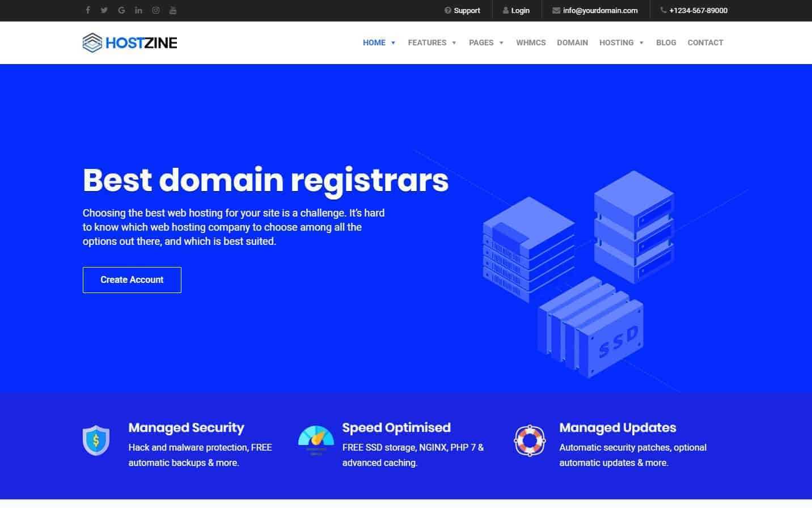The width and height of the screenshot is (812, 513).
Task: Click the Managed Updates lifebuoy icon
Action: coord(529,440)
